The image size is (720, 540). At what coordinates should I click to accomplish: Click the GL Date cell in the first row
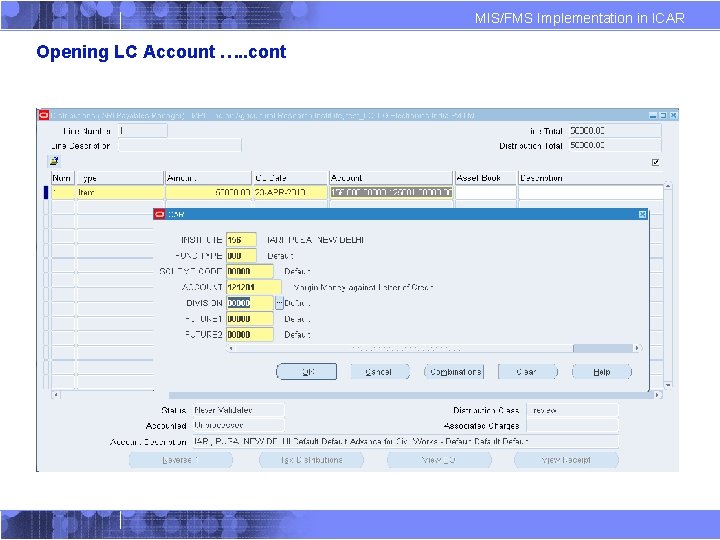(290, 192)
